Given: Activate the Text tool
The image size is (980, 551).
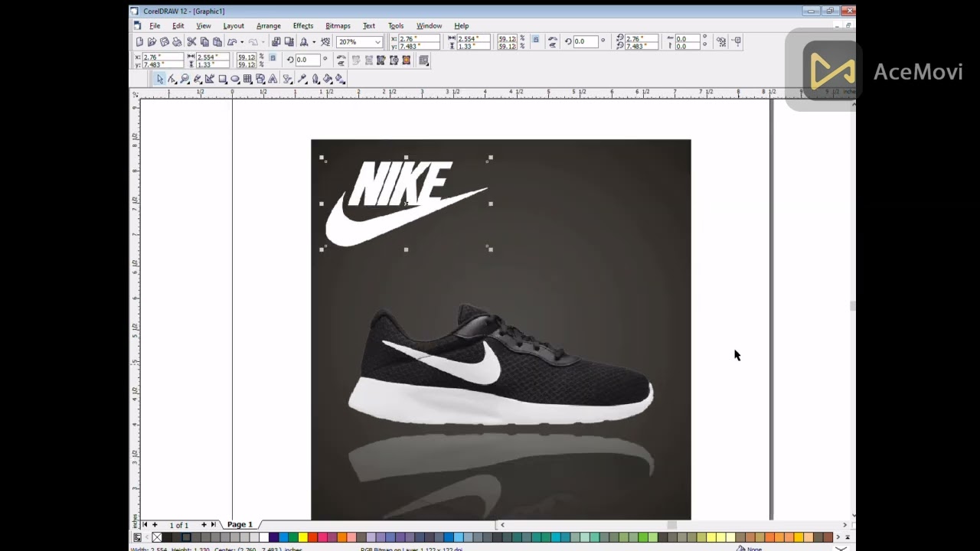Looking at the screenshot, I should pos(273,79).
